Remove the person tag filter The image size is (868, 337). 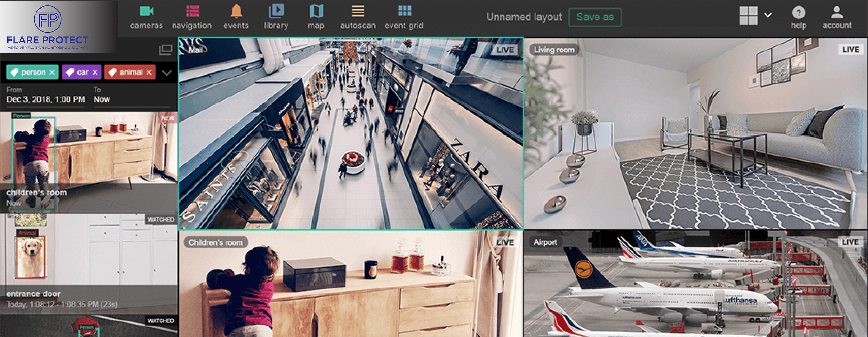click(x=52, y=73)
